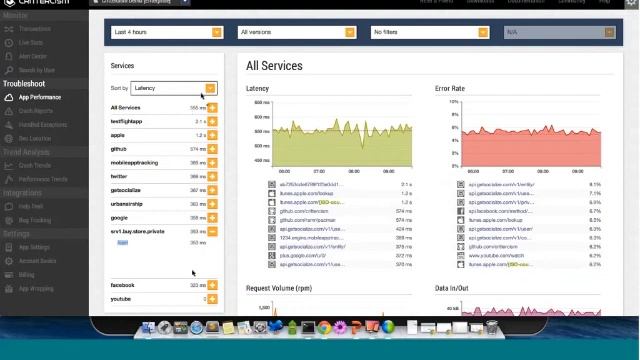Open Search by User in sidebar
Viewport: 640px width, 360px height.
(x=37, y=70)
